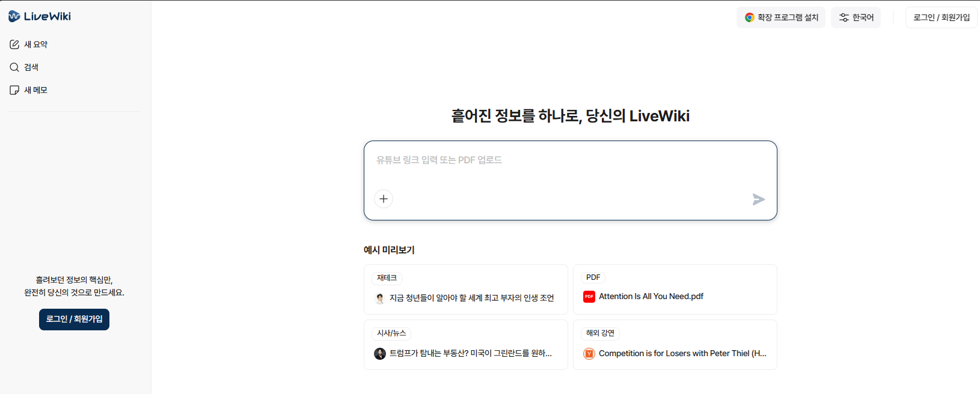
Task: Click the Y Combinator channel icon
Action: coord(589,354)
